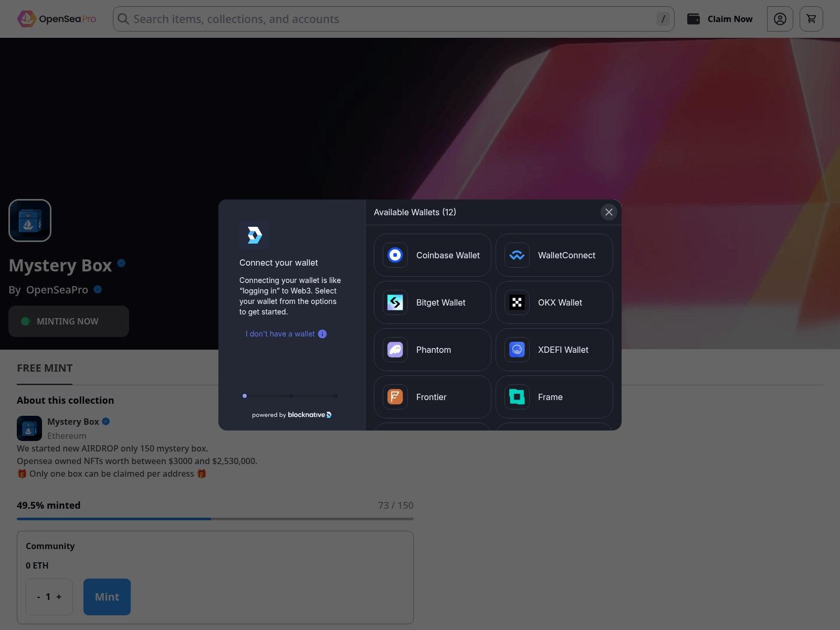Open the OpenSeaPro creator link
The image size is (840, 630).
57,290
